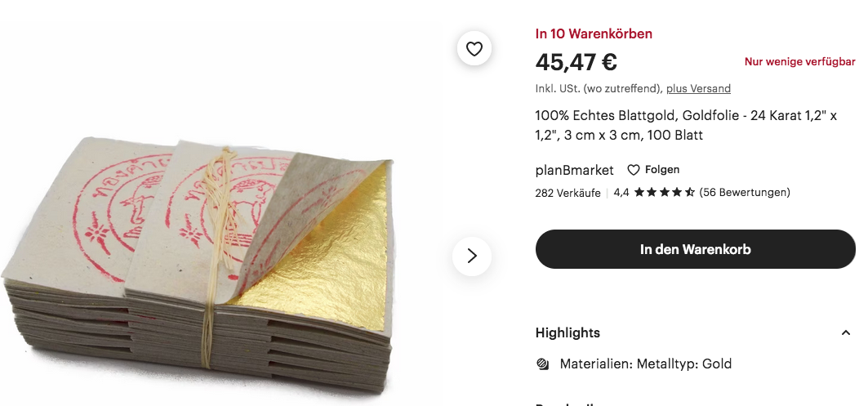Click the In 10 Warenkörben notice
The height and width of the screenshot is (406, 868).
pos(594,33)
